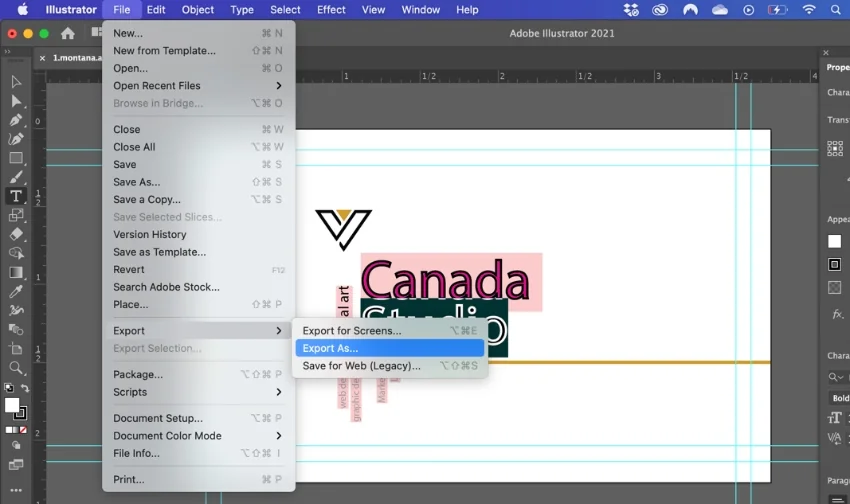
Task: Select the Zoom magnifier tool
Action: pos(16,368)
